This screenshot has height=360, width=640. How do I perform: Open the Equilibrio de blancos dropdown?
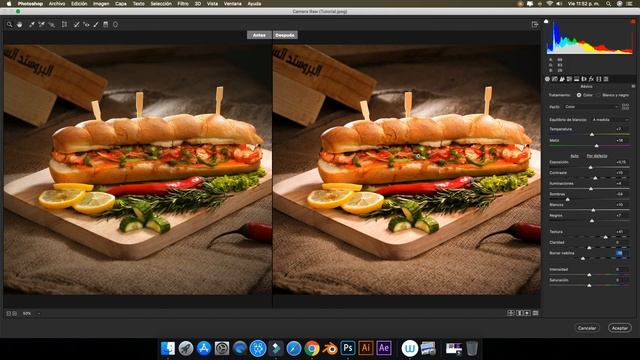(610, 120)
